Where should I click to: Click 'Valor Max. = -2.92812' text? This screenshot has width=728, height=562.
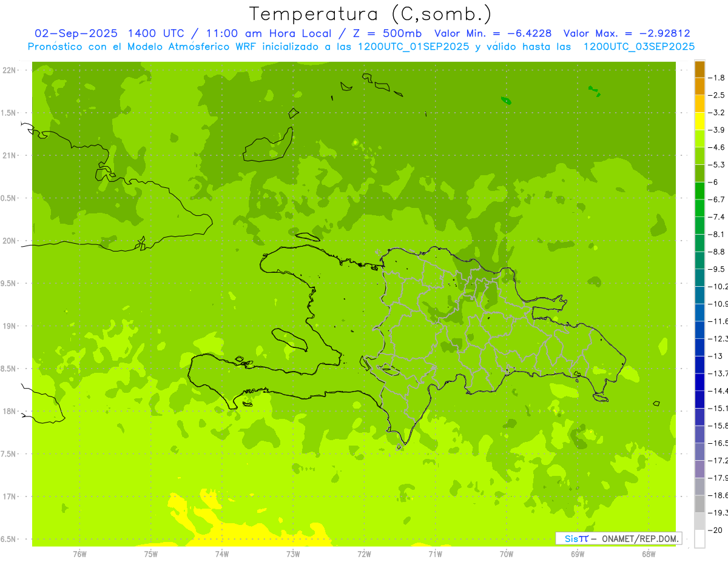(x=627, y=33)
